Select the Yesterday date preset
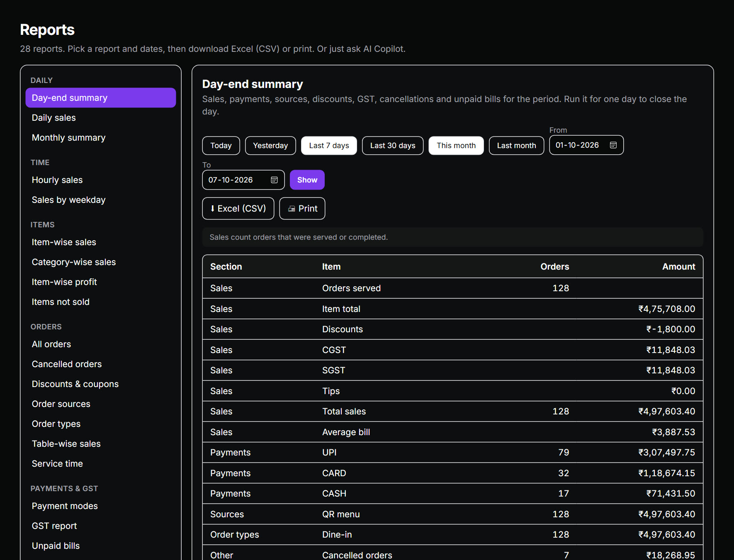Screen dimensions: 734x560 270,146
